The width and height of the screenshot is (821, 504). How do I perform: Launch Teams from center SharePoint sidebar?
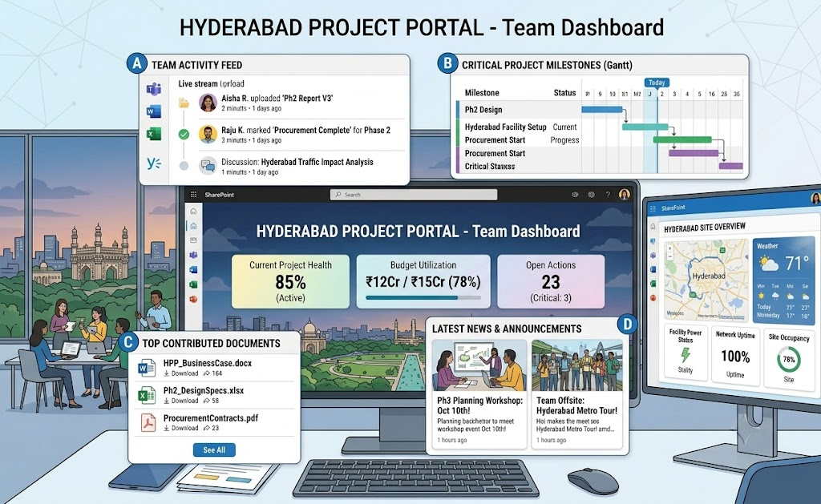coord(193,255)
